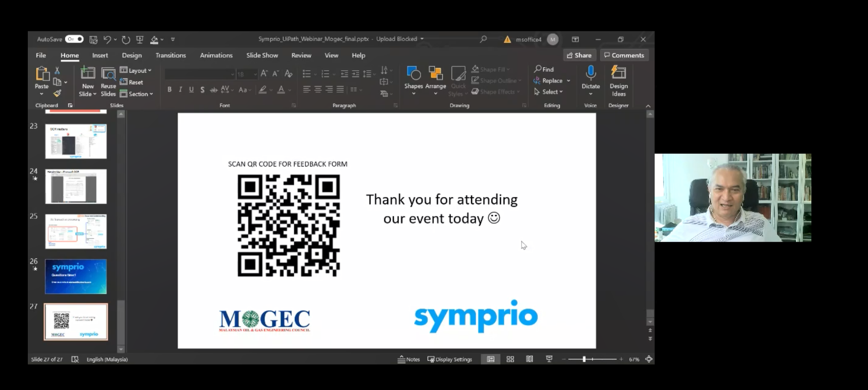The width and height of the screenshot is (868, 390).
Task: Open the font size combo box
Action: pos(247,74)
